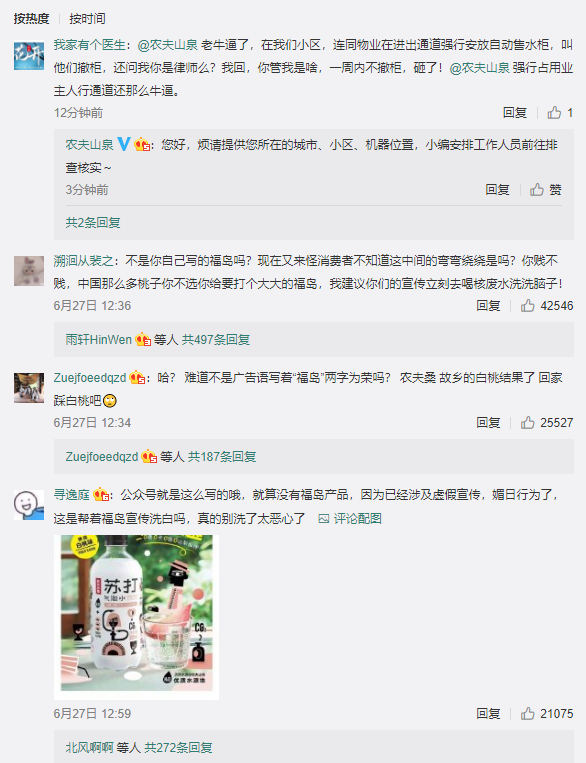The height and width of the screenshot is (763, 586).
Task: Expand 共272条回复 replies
Action: click(x=178, y=747)
